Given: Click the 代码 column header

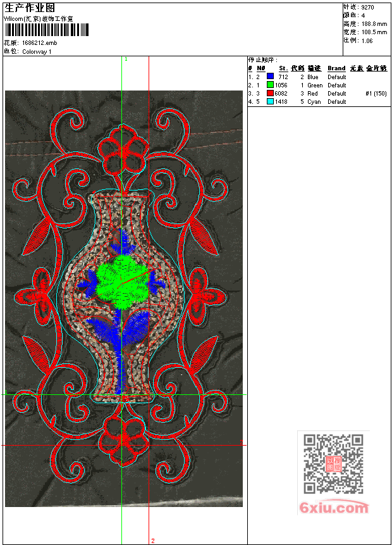Looking at the screenshot, I should point(297,68).
